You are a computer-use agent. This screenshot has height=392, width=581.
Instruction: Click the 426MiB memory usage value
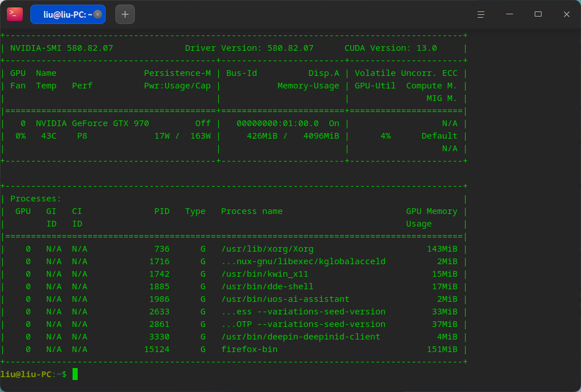coord(262,136)
